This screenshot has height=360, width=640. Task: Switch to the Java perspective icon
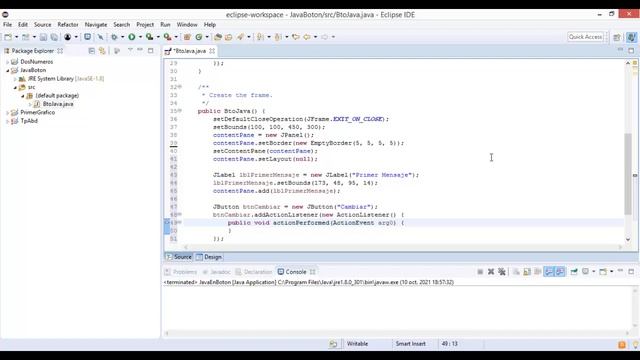(631, 37)
